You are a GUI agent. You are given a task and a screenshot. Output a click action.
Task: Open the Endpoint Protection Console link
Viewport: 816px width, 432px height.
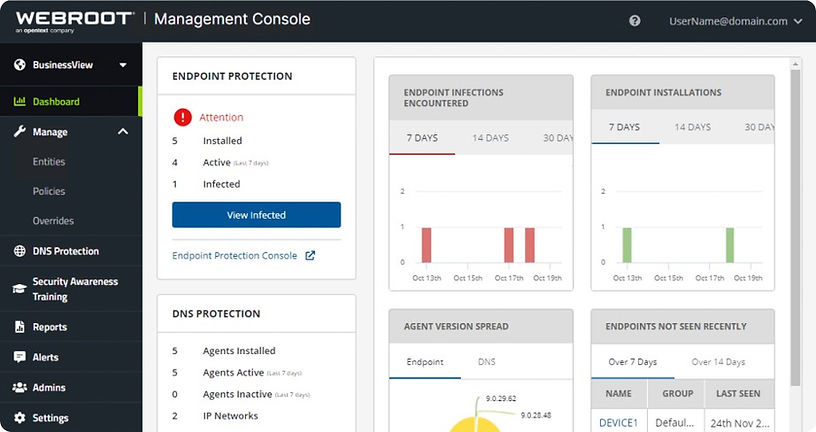click(x=235, y=256)
